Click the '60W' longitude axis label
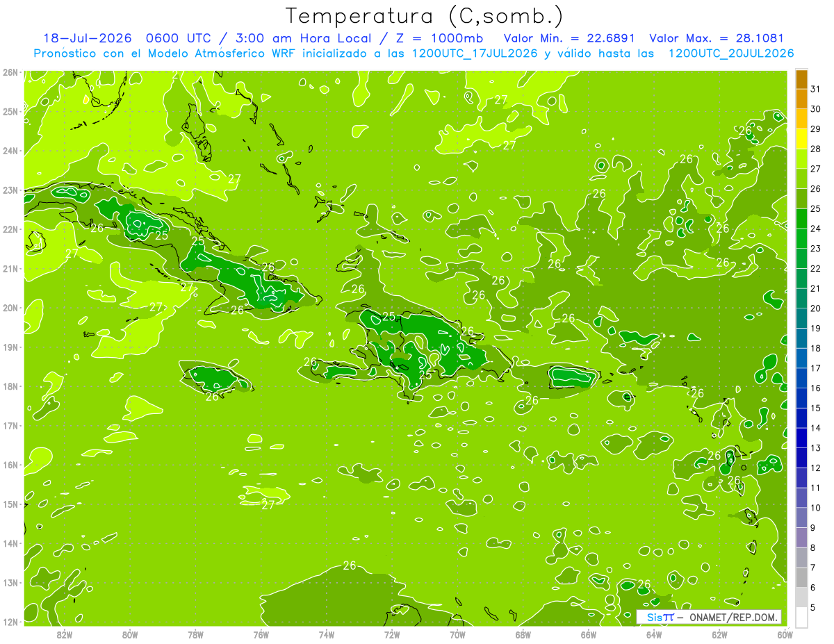834x644 pixels. click(785, 634)
